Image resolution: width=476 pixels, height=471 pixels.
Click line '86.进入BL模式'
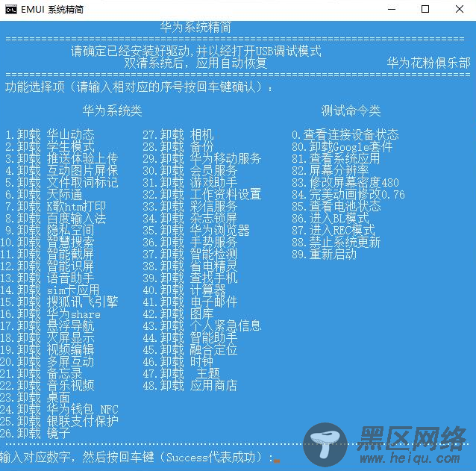(331, 219)
